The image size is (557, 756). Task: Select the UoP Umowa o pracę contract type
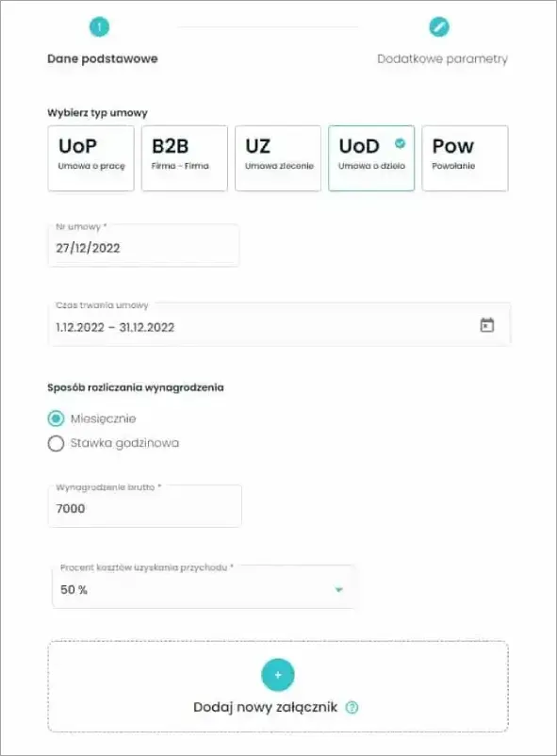90,157
